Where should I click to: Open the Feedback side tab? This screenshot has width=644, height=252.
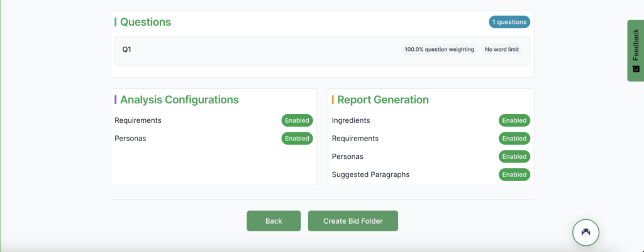635,50
